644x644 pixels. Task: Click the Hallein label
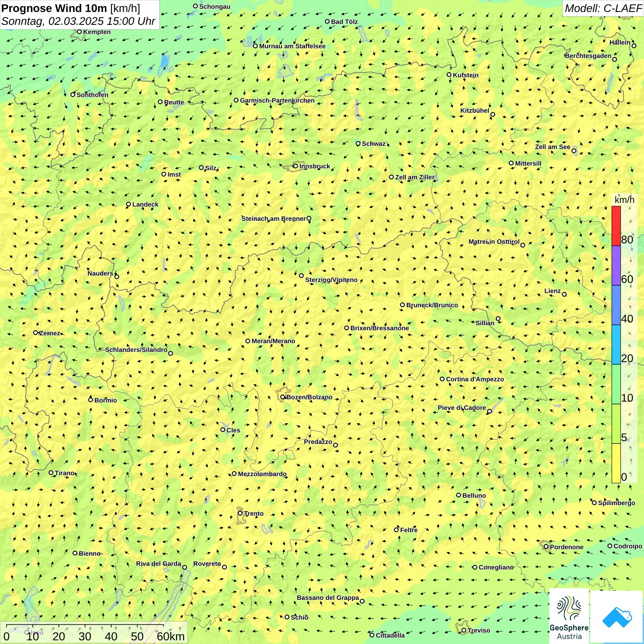click(x=620, y=42)
